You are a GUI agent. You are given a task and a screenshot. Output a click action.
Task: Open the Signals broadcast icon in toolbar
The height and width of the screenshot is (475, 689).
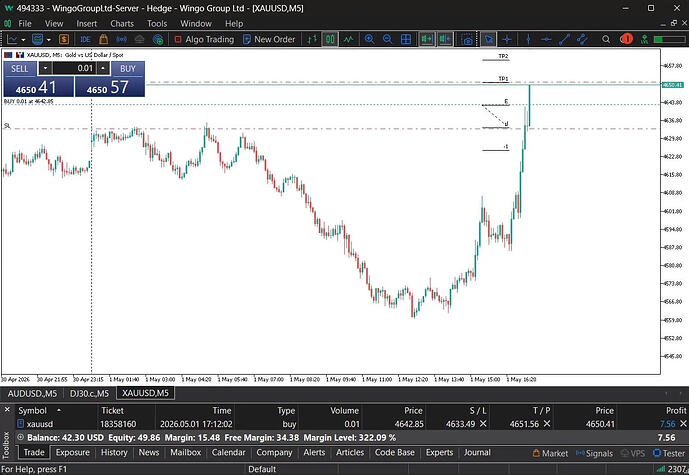point(121,40)
